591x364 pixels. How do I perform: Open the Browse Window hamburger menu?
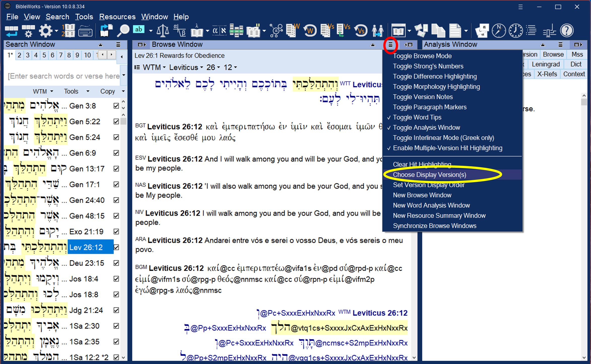click(390, 45)
